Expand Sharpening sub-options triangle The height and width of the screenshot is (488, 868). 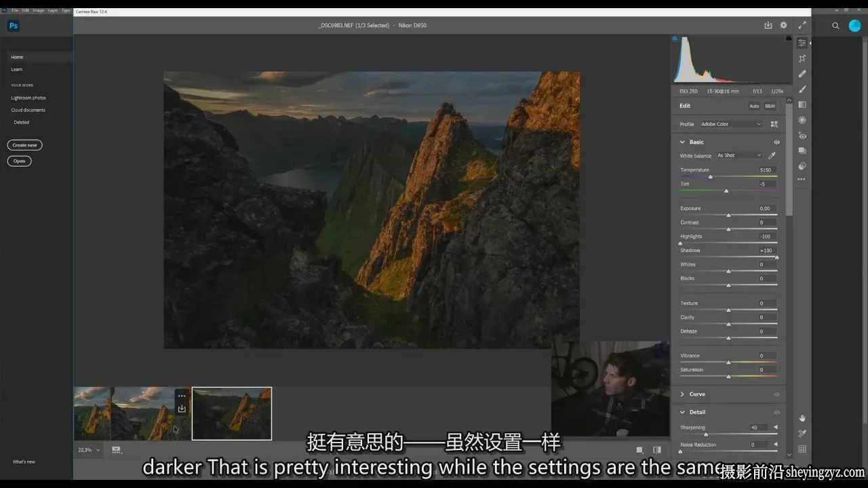pos(776,427)
